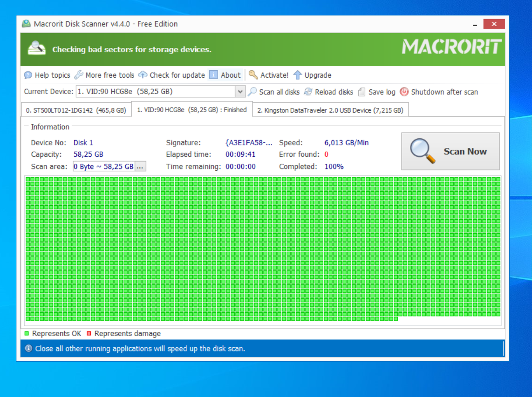This screenshot has height=397, width=532.
Task: Click the red Represents damage legend square
Action: (x=89, y=334)
